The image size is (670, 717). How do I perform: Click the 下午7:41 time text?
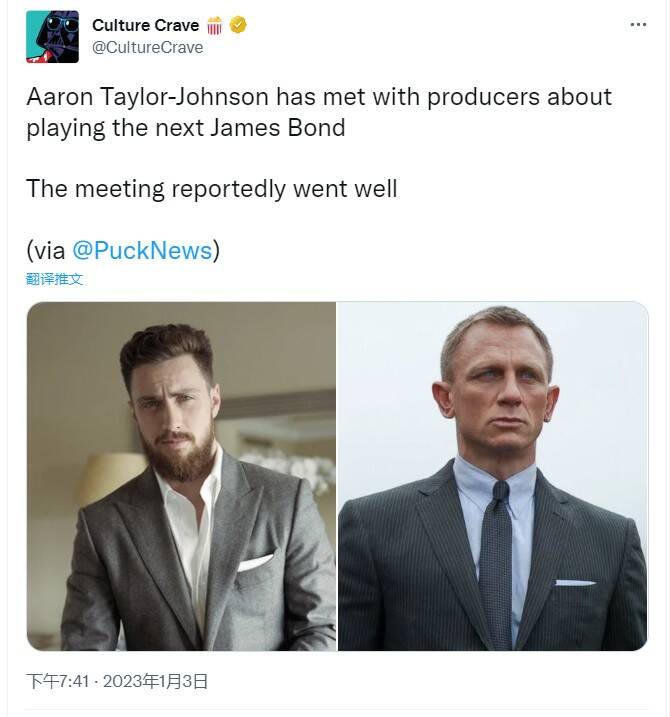tap(57, 681)
